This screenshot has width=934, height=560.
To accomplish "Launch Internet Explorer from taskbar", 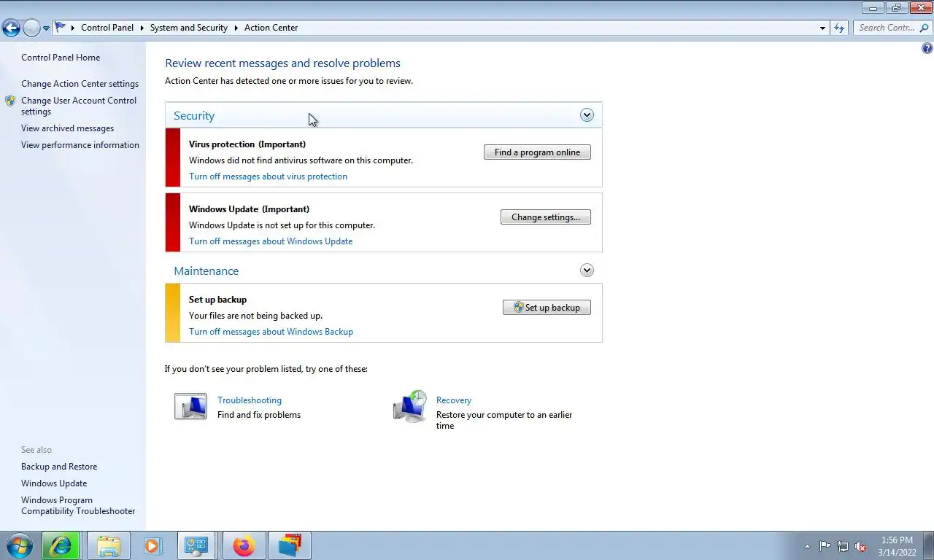I will 60,545.
